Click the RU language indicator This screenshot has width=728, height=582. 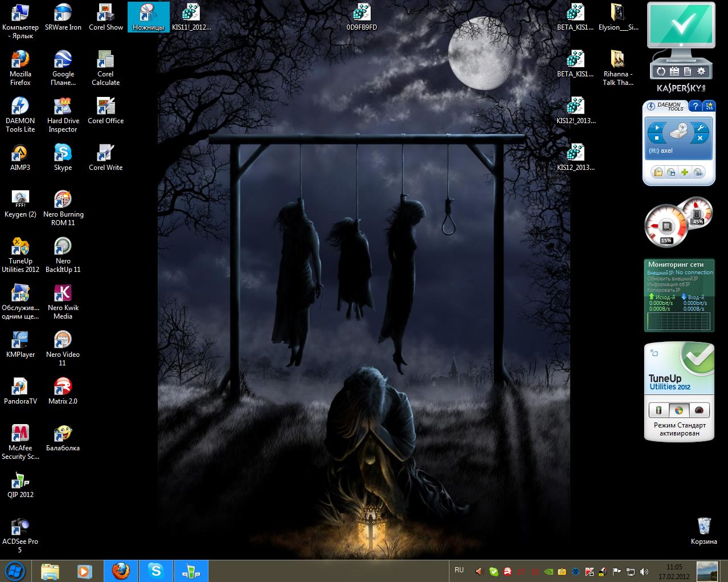pyautogui.click(x=459, y=570)
